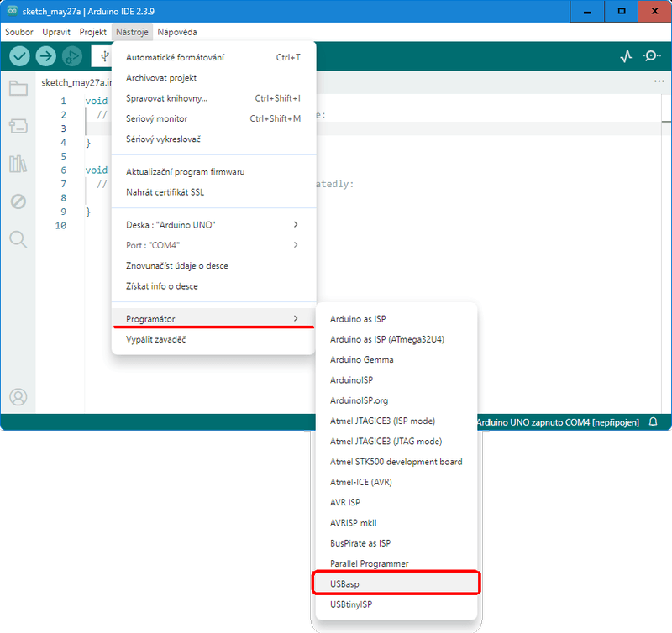Select Atmel JTAGICE3 (JTAG mode)
Screen dimensions: 672x633
tap(396, 441)
